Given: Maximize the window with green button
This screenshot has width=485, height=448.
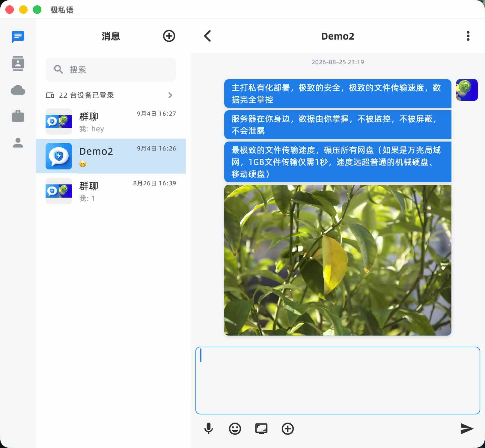Looking at the screenshot, I should click(x=37, y=10).
